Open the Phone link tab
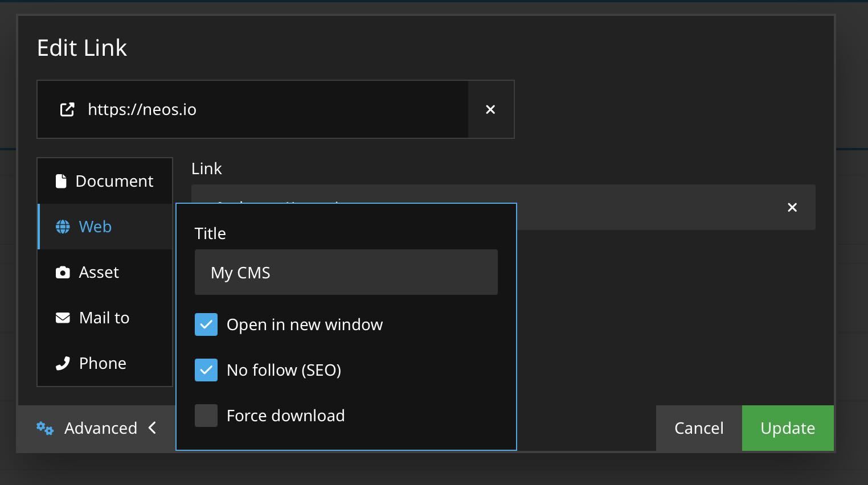 [103, 363]
